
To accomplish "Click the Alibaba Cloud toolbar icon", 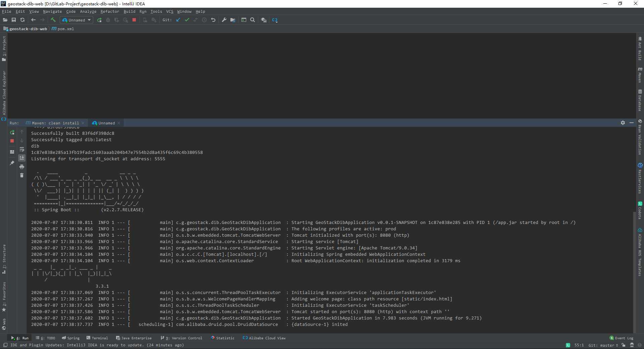I will (x=275, y=20).
